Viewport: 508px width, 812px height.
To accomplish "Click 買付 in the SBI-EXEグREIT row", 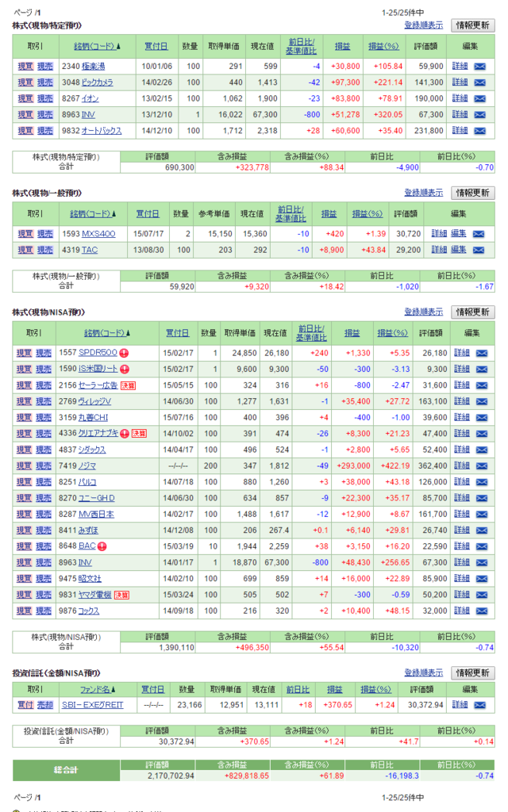I will (x=25, y=705).
